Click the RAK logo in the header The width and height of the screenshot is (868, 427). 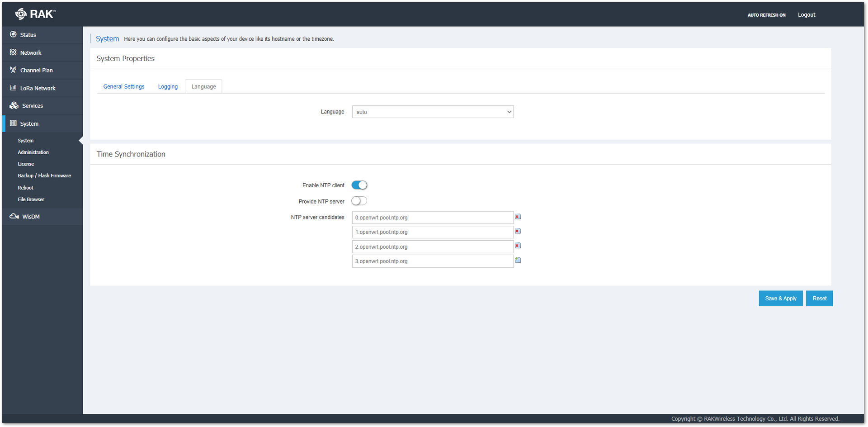click(35, 14)
